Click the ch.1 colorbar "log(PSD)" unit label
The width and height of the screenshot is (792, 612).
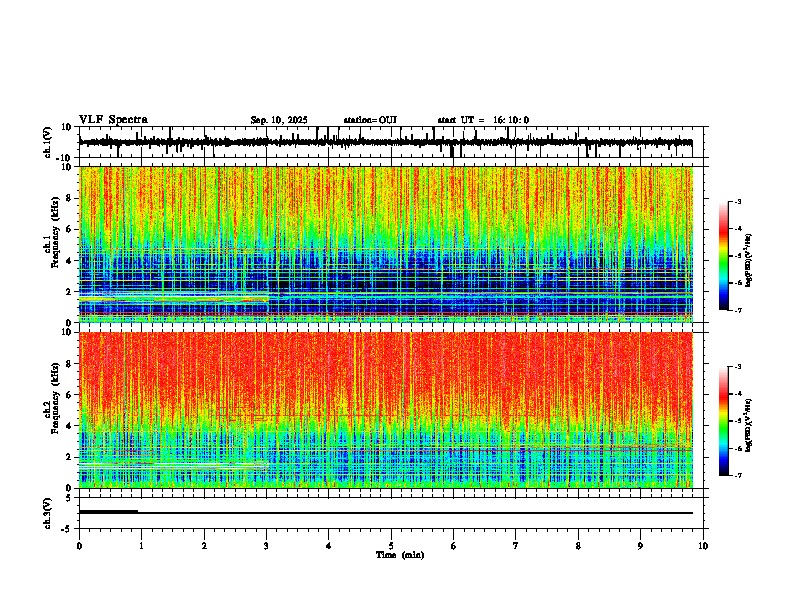pos(749,260)
